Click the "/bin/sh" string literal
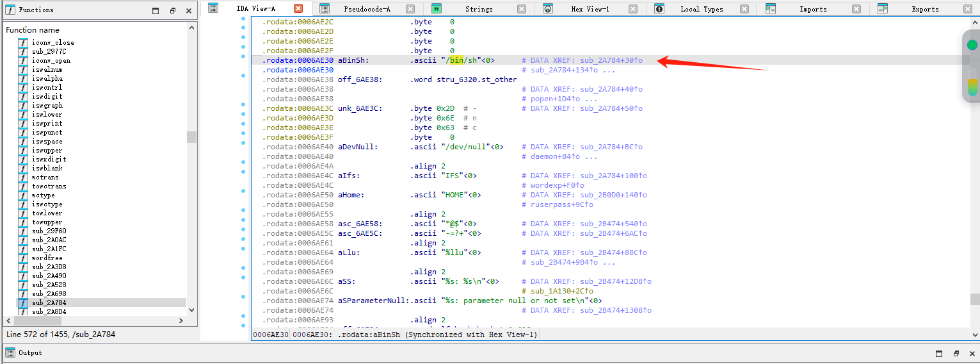The image size is (980, 364). pos(461,60)
